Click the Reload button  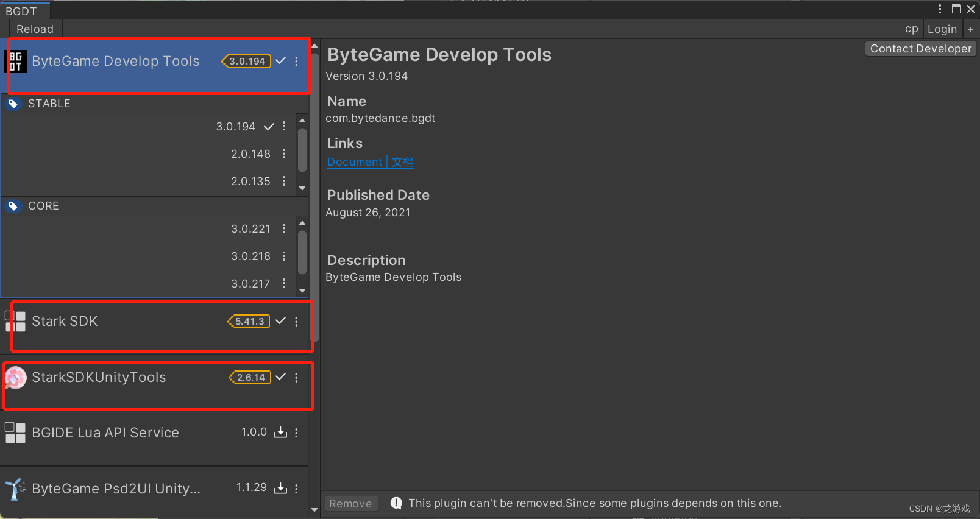click(x=35, y=29)
